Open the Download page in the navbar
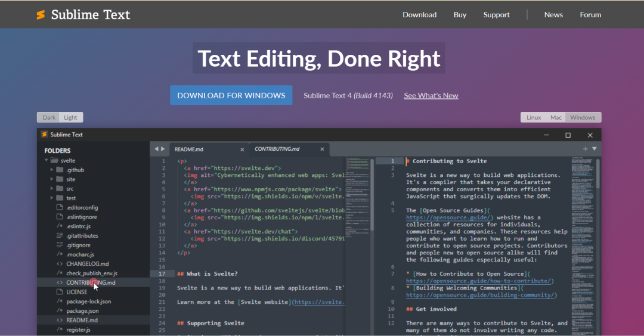 click(419, 15)
